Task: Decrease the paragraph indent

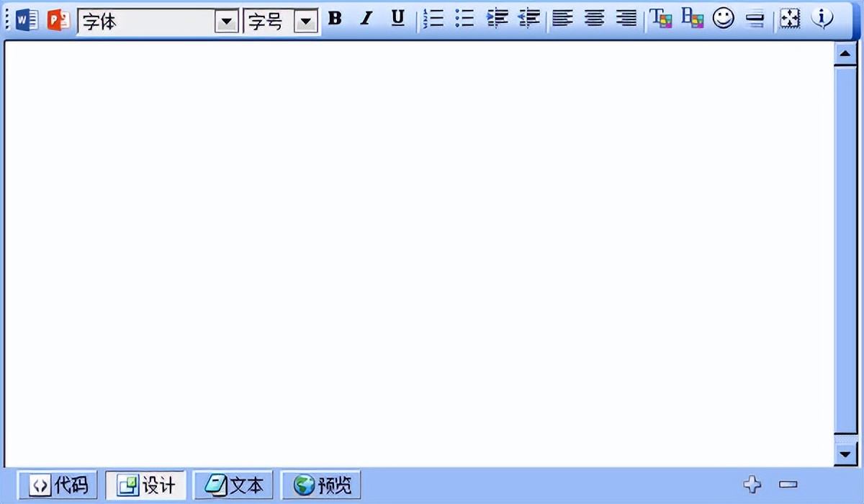Action: coord(529,19)
